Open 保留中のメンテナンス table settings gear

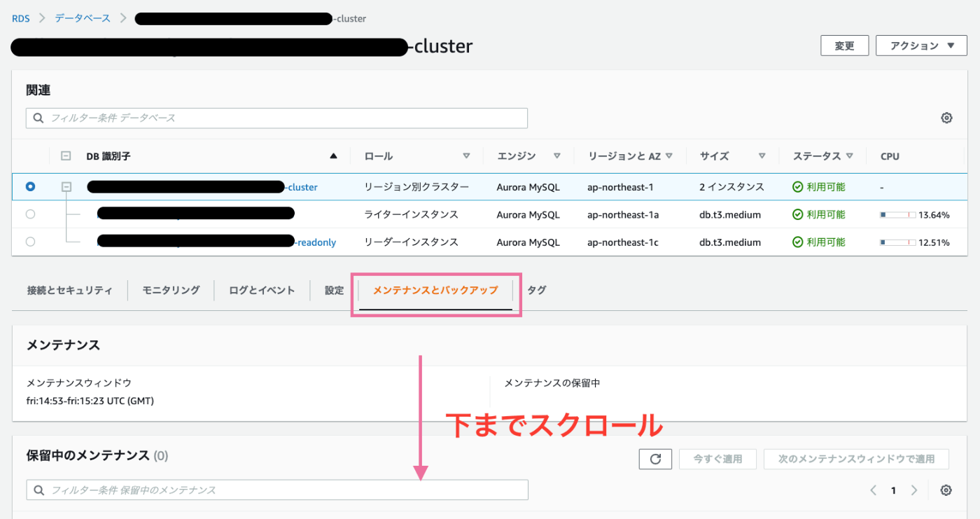[946, 490]
